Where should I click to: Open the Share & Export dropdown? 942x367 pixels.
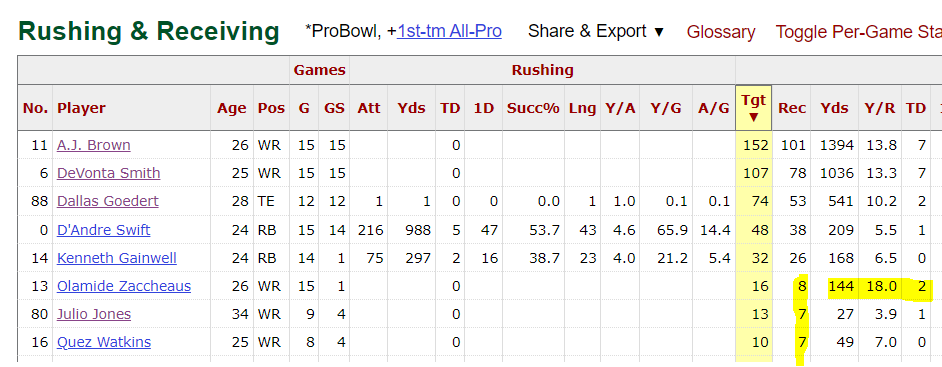pyautogui.click(x=596, y=31)
